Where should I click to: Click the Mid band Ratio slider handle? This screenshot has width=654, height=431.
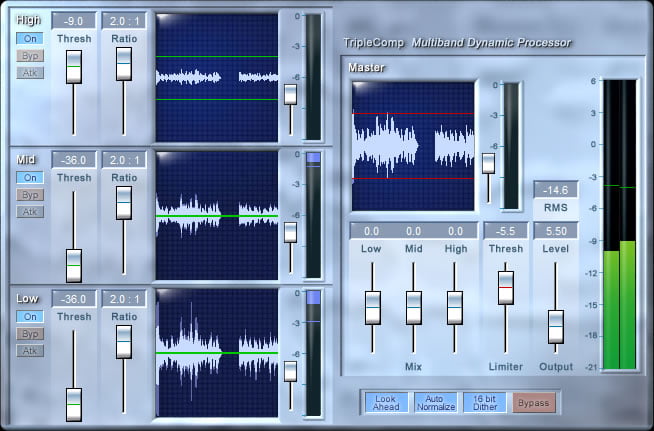124,203
